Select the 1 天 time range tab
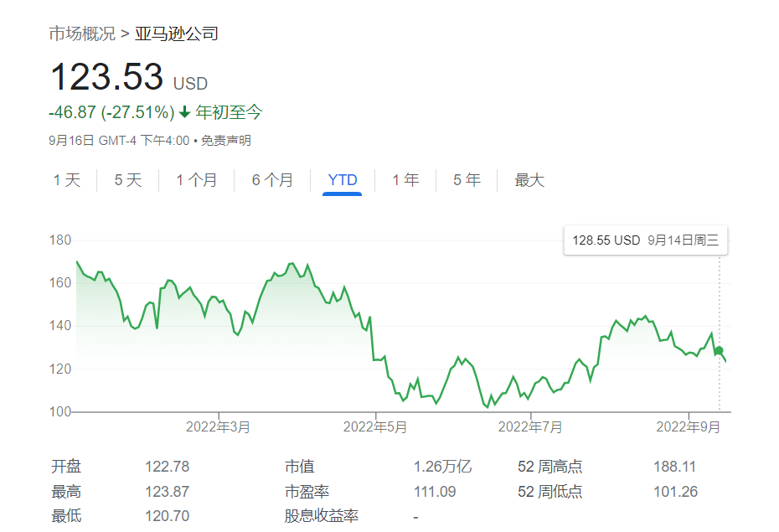The width and height of the screenshot is (779, 532). [67, 180]
